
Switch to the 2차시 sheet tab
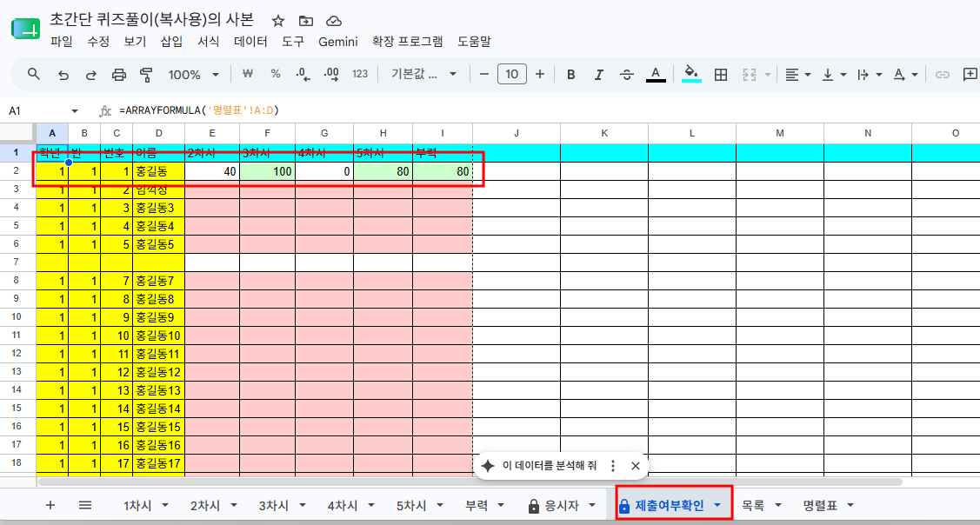pyautogui.click(x=204, y=506)
